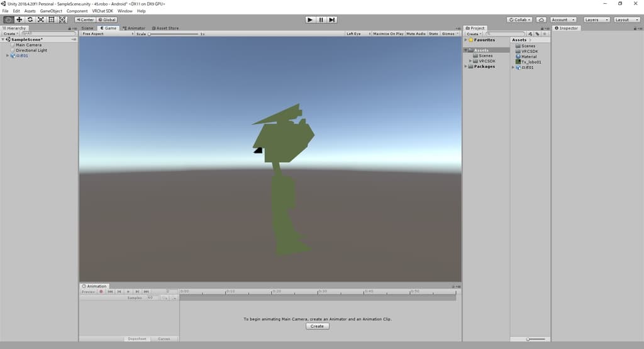Click the Project panel lock icon
Viewport: 644px width, 349px height.
[542, 28]
